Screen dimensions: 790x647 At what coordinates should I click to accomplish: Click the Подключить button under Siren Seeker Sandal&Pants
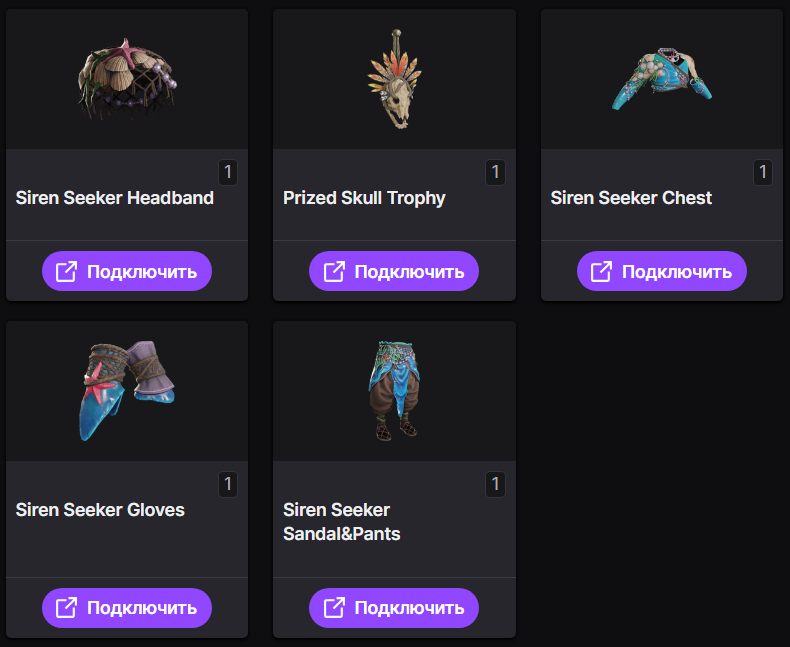[394, 608]
